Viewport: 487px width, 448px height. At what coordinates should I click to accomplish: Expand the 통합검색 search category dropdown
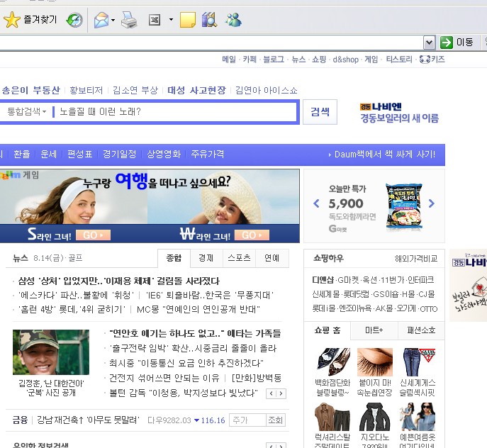tap(27, 111)
